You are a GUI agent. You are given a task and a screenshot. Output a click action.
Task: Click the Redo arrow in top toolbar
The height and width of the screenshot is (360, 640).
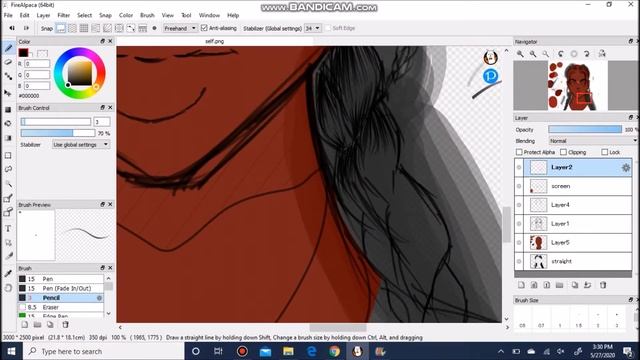26,28
